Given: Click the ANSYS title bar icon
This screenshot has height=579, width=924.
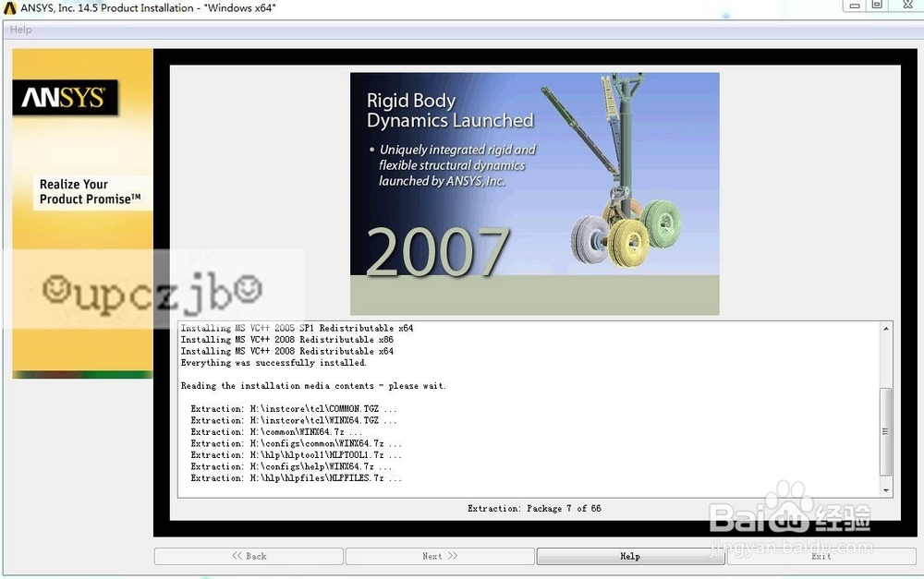Looking at the screenshot, I should (10, 7).
